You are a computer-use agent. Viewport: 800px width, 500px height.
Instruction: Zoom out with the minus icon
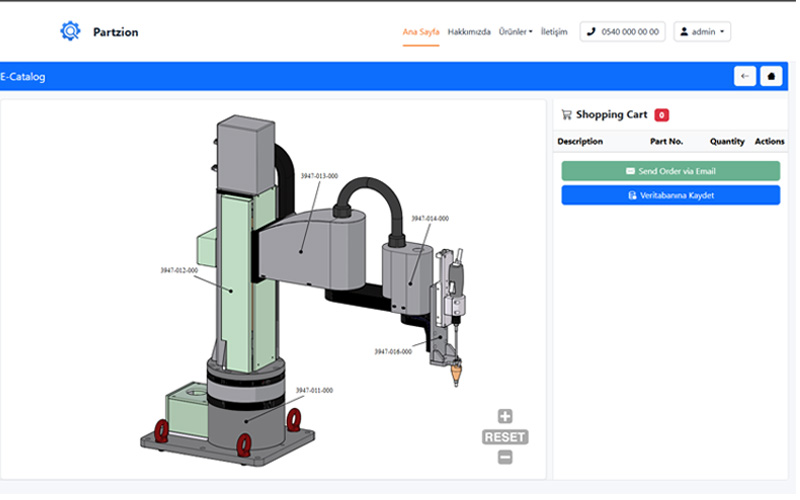(505, 457)
